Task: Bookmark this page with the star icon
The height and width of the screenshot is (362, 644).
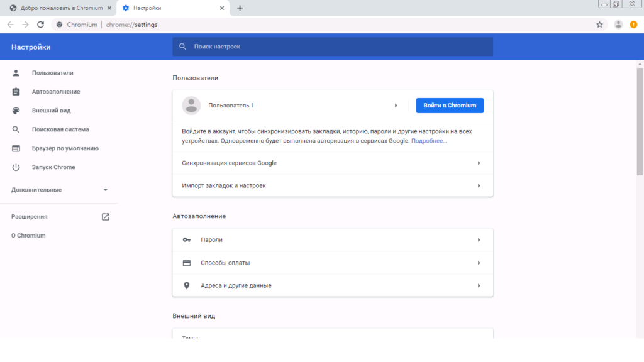Action: 599,25
